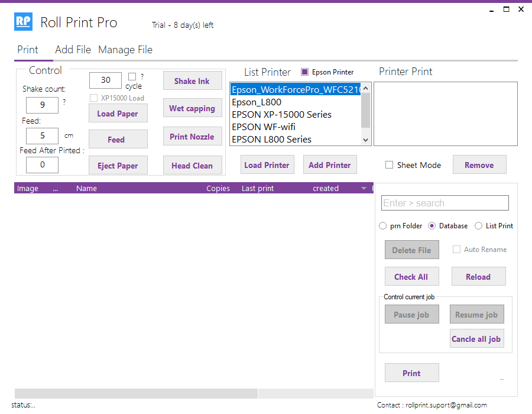Click the Head Clean button
The image size is (532, 414).
[192, 166]
